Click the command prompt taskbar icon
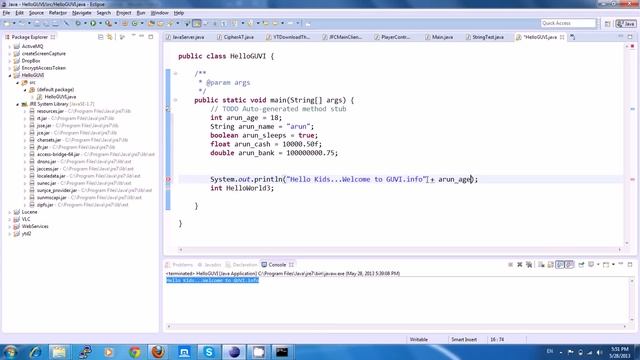 pos(282,352)
